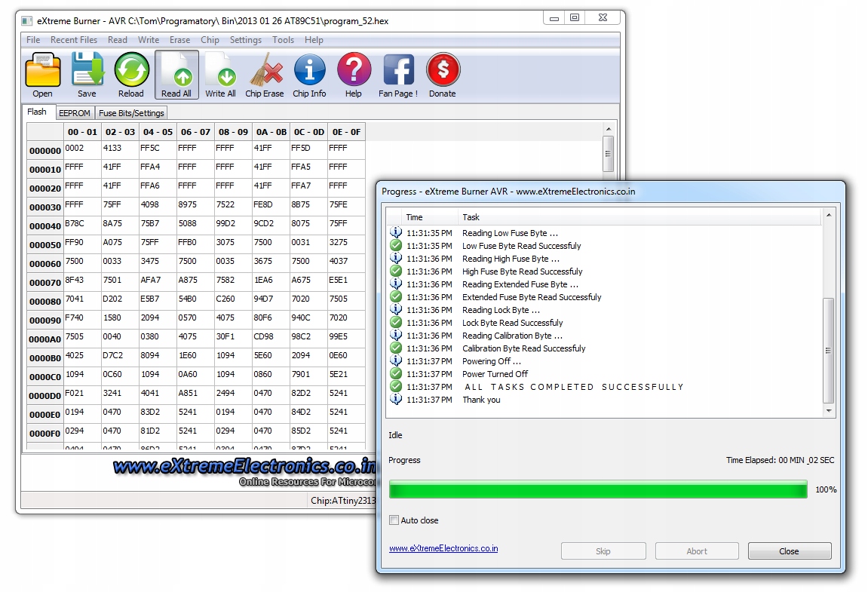The height and width of the screenshot is (592, 868).
Task: Switch to the Fuse Bits/Settings tab
Action: 131,113
